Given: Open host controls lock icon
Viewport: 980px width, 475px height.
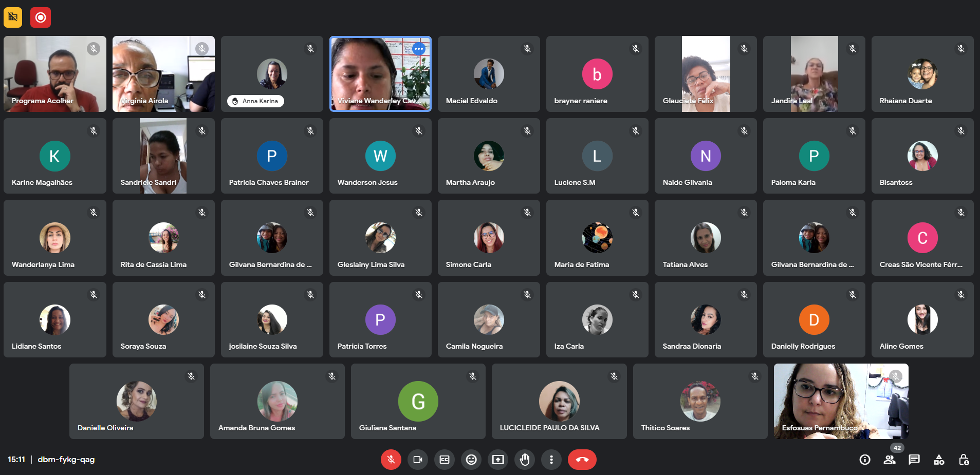Looking at the screenshot, I should 964,460.
